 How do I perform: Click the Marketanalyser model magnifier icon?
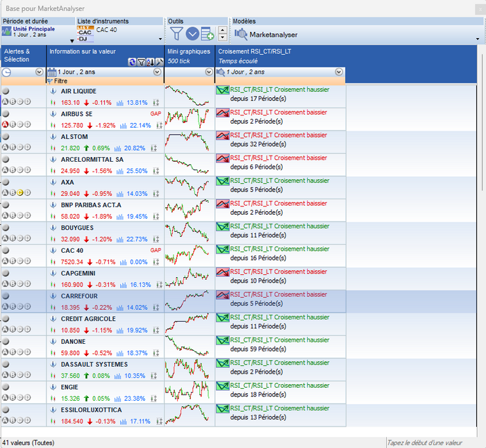tap(241, 34)
